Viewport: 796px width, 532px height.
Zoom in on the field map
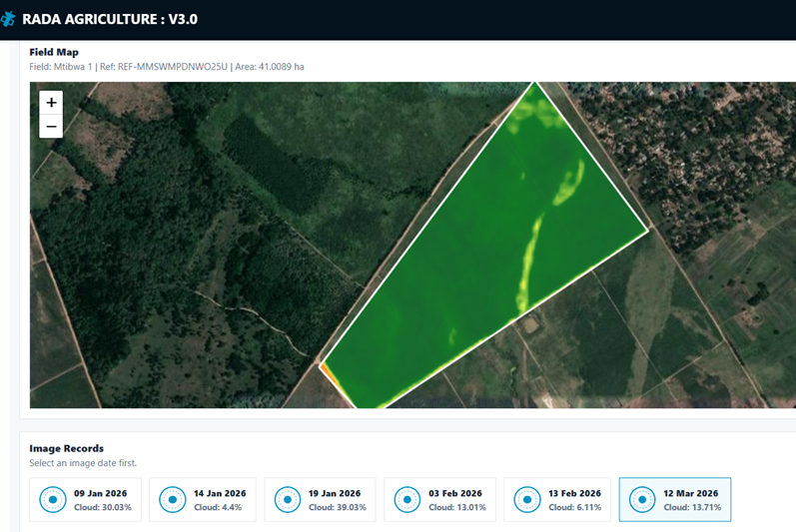point(51,103)
